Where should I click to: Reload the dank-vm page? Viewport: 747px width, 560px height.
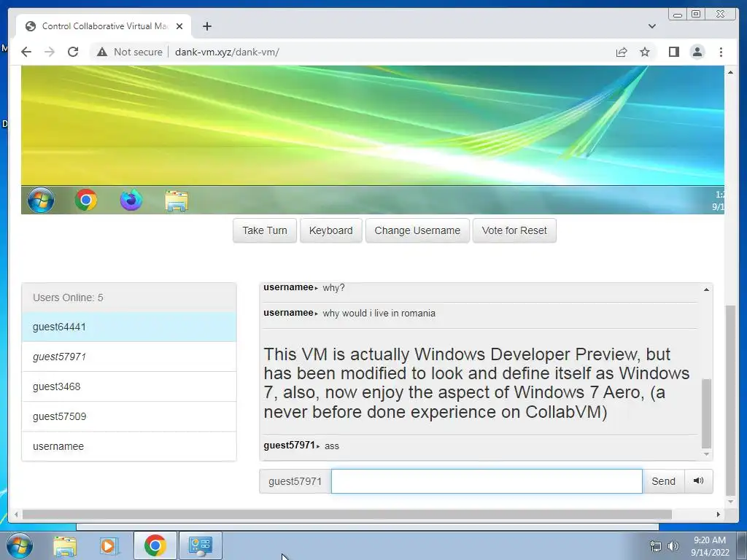tap(73, 52)
